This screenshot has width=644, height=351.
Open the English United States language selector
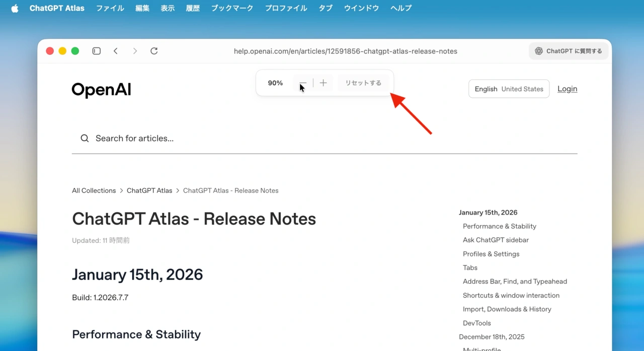click(509, 89)
